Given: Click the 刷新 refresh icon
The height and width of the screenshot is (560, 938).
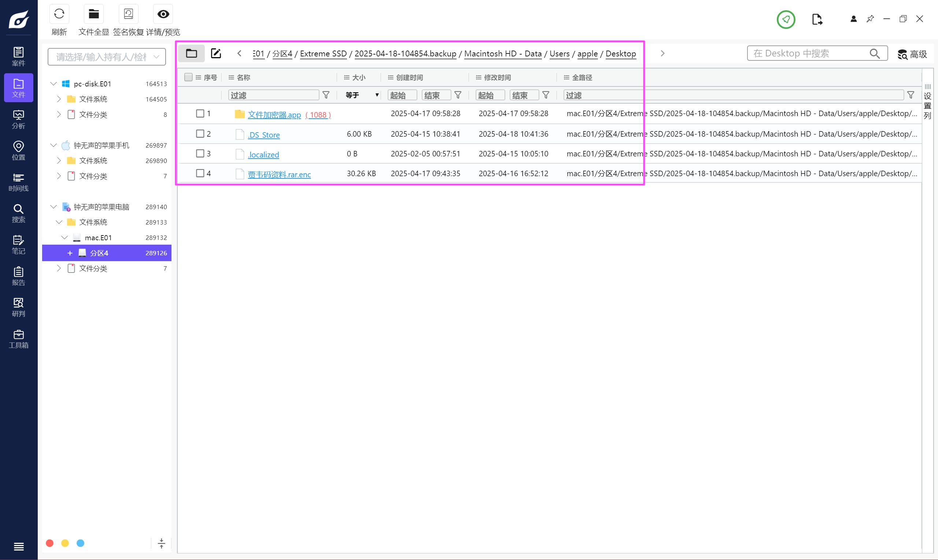Looking at the screenshot, I should coord(59,14).
